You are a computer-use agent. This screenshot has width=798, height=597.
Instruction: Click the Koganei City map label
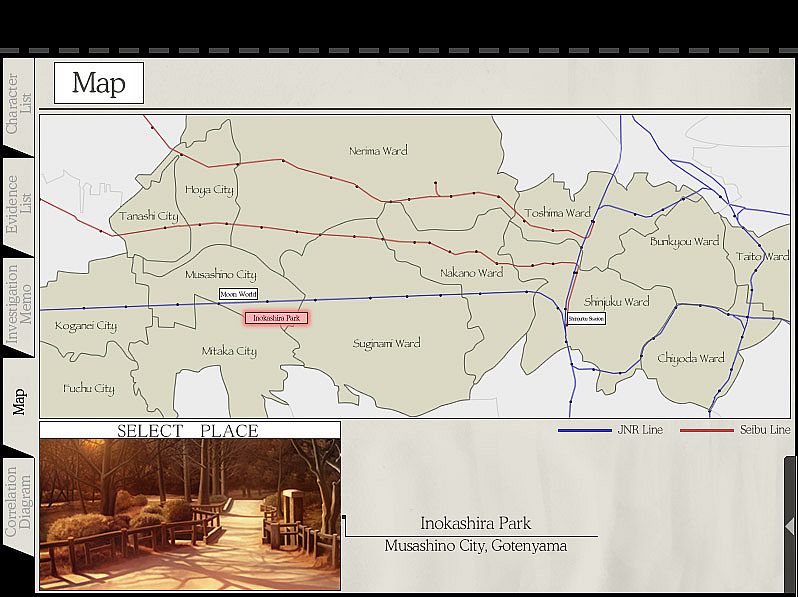pyautogui.click(x=86, y=326)
